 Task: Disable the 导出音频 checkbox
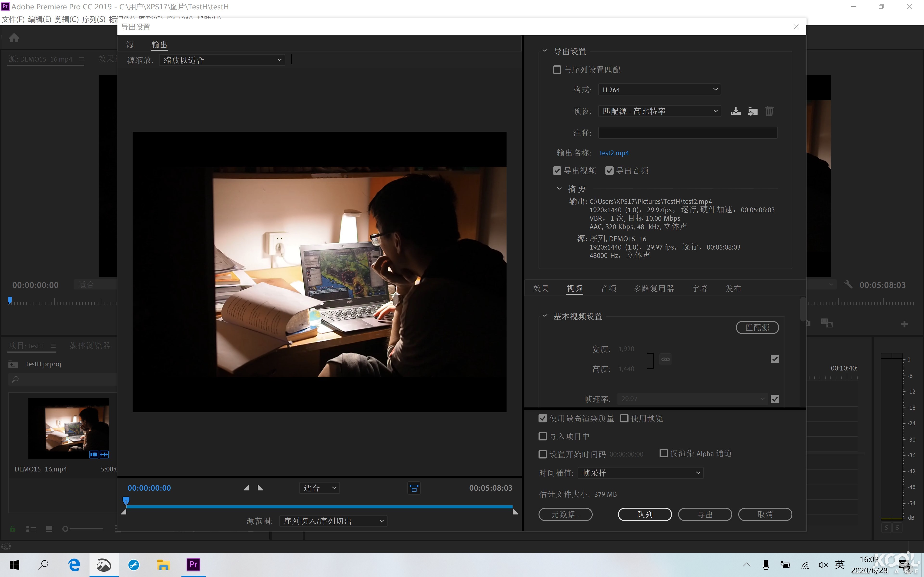click(x=609, y=170)
